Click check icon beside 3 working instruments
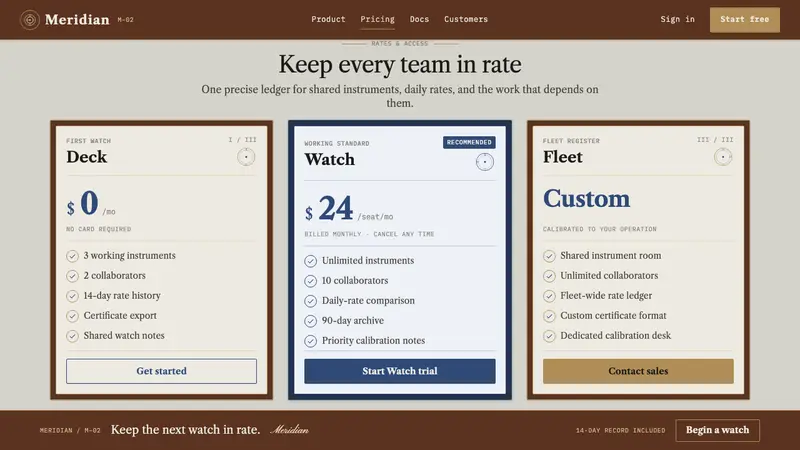800x450 pixels. coord(72,256)
